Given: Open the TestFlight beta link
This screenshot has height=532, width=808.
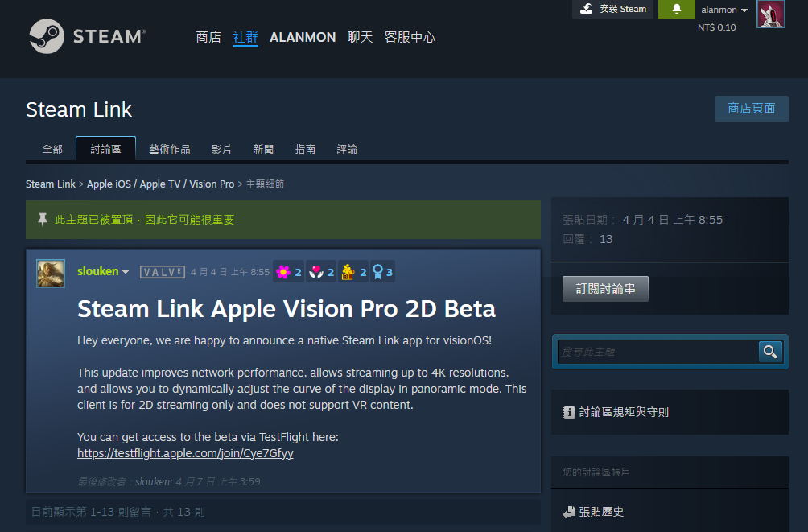Looking at the screenshot, I should pyautogui.click(x=184, y=453).
